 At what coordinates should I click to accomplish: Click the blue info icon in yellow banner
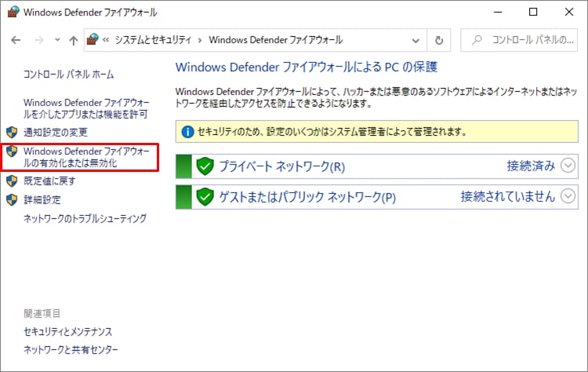pyautogui.click(x=187, y=132)
